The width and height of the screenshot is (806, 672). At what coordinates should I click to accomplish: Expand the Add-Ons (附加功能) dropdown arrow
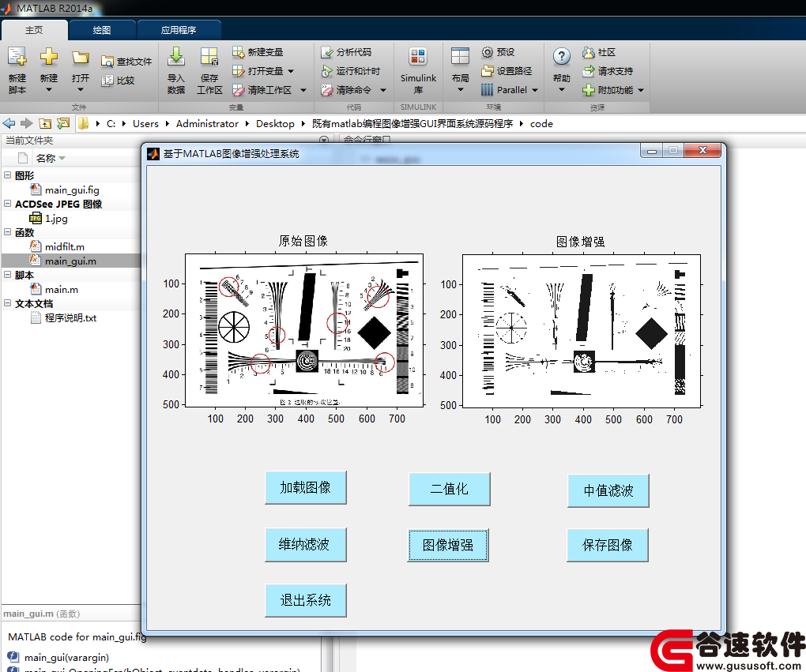[641, 91]
